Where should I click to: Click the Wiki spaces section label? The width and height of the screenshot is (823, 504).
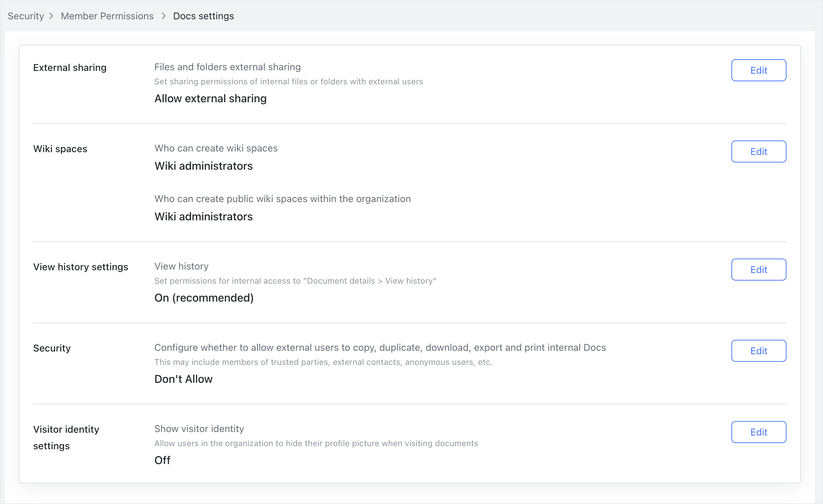(x=60, y=149)
